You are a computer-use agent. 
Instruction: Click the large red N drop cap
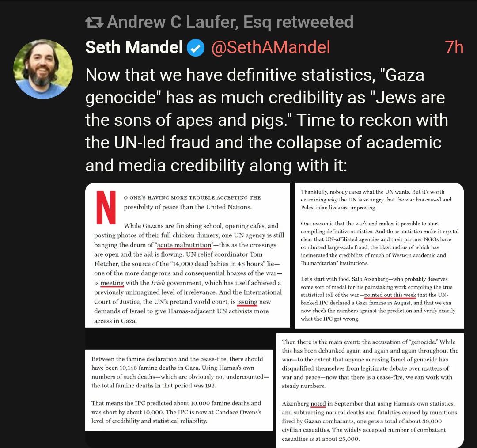pyautogui.click(x=105, y=208)
